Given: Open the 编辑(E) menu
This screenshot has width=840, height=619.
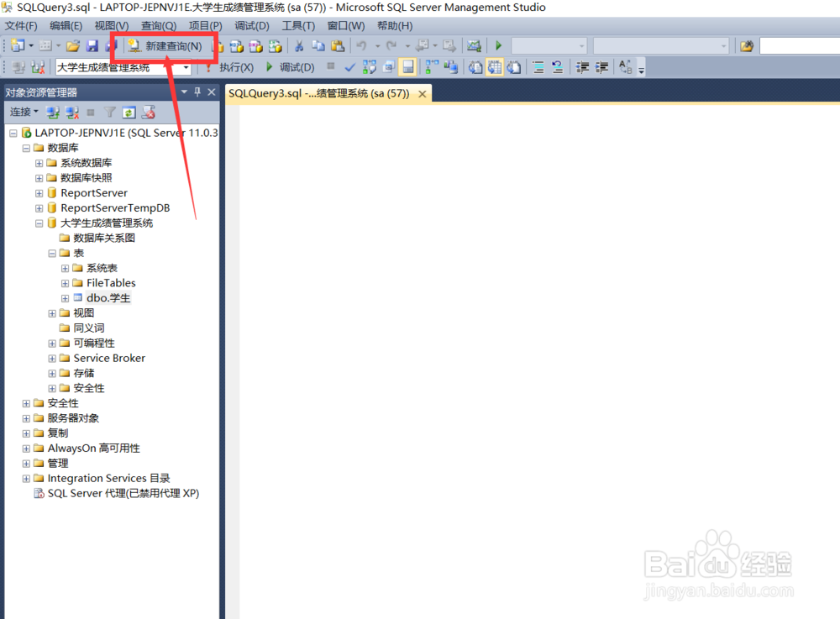Looking at the screenshot, I should coord(66,26).
